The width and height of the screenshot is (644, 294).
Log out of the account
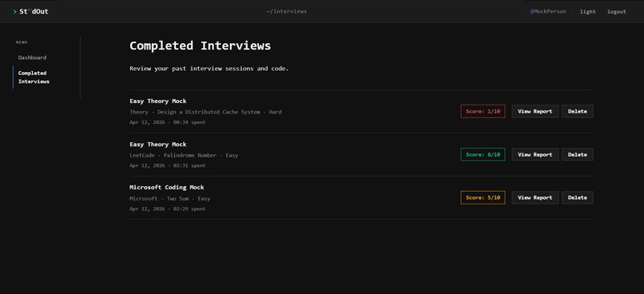[x=617, y=11]
